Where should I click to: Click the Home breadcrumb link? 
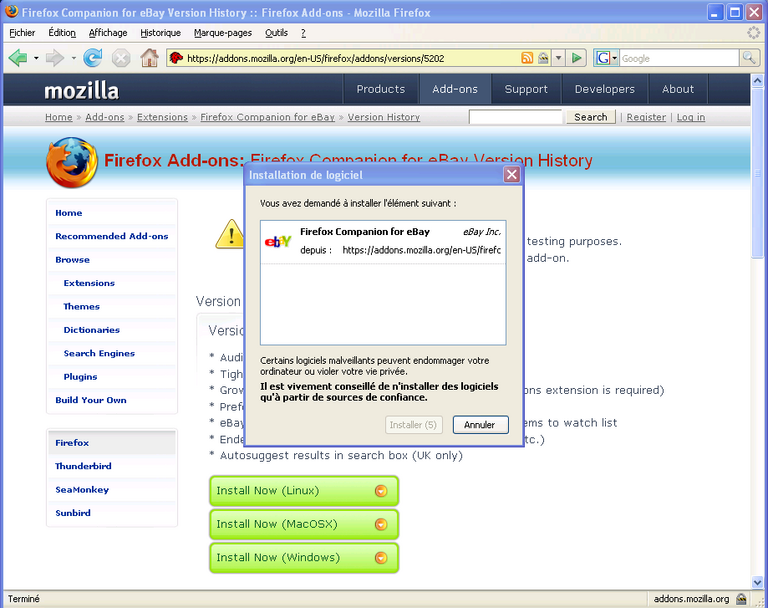coord(59,117)
